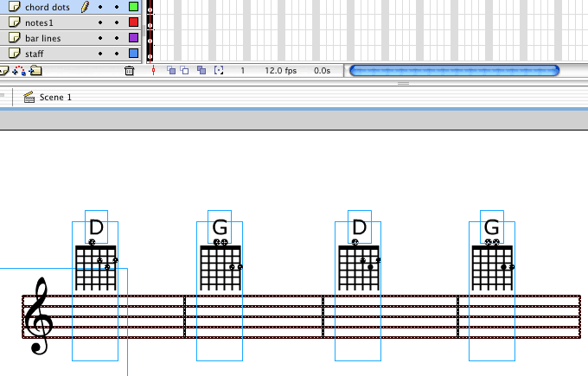Open Modify Onion Markers menu

click(219, 70)
